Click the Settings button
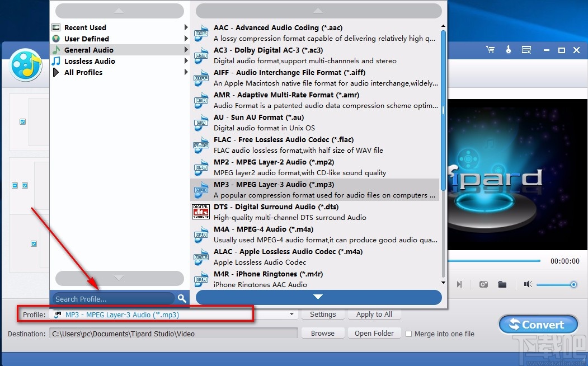 tap(323, 315)
